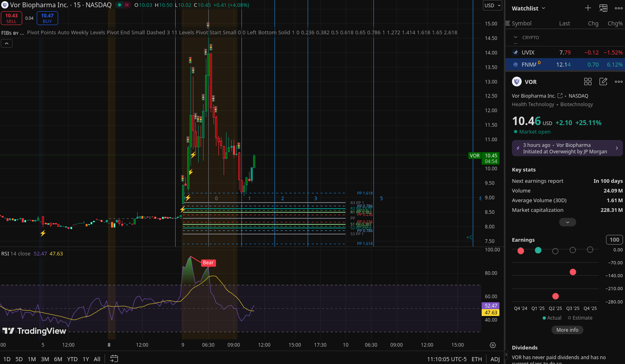The width and height of the screenshot is (625, 364).
Task: Click the Biotechnology industry link
Action: coord(577,105)
